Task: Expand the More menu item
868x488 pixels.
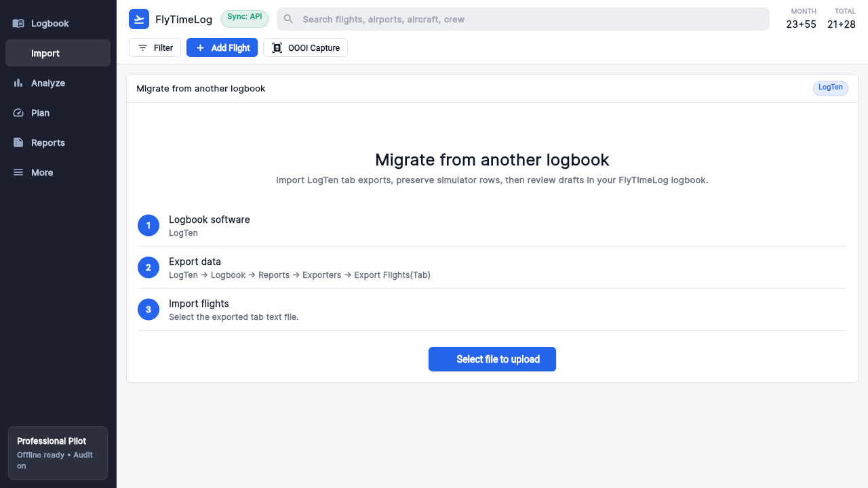Action: click(58, 172)
